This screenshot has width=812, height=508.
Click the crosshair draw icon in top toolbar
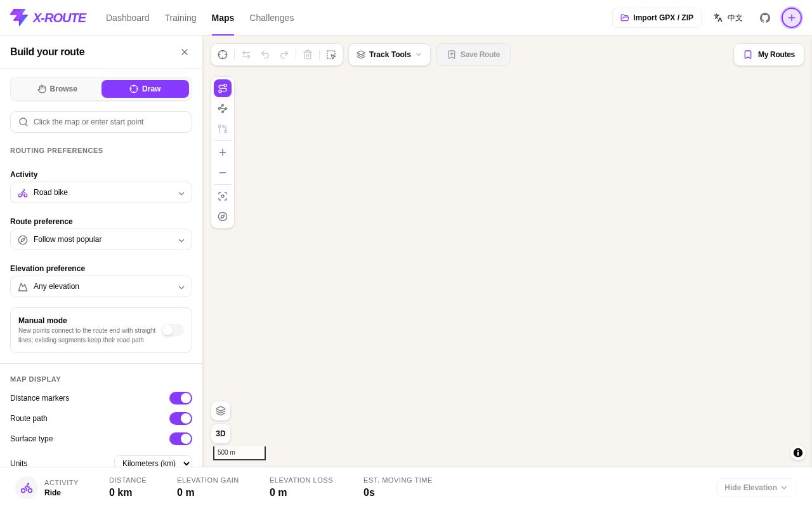[223, 55]
